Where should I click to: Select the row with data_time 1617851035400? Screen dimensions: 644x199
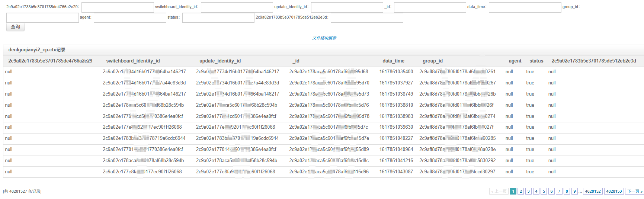click(396, 72)
